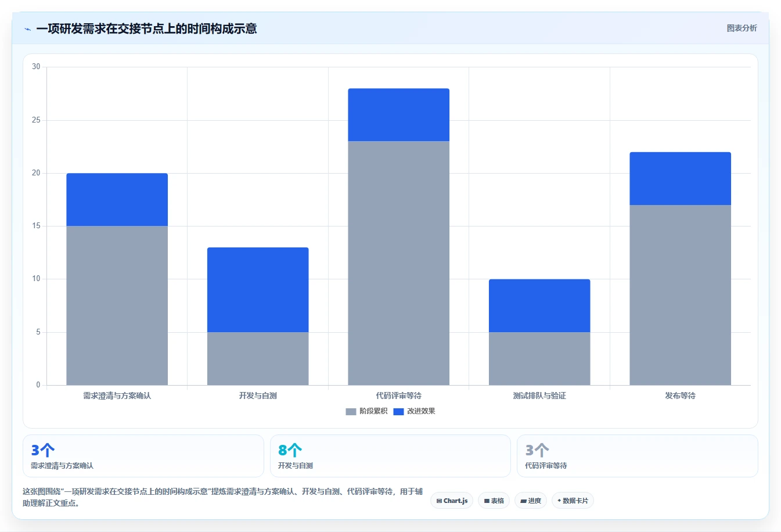Click the description paragraph starting with 这张图围绕
The height and width of the screenshot is (532, 781).
(x=223, y=497)
